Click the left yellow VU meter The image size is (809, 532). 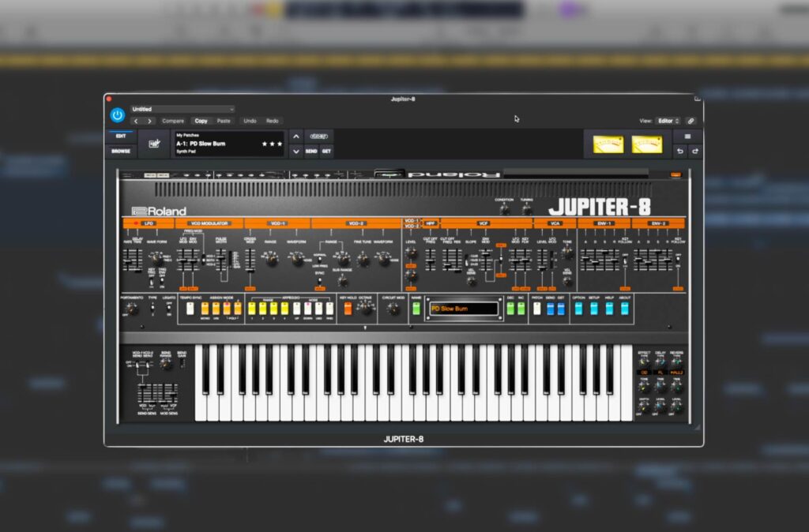click(x=608, y=144)
